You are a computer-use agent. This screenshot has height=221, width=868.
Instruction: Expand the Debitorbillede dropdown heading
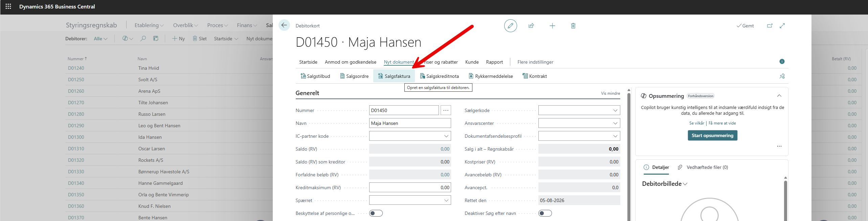point(665,184)
